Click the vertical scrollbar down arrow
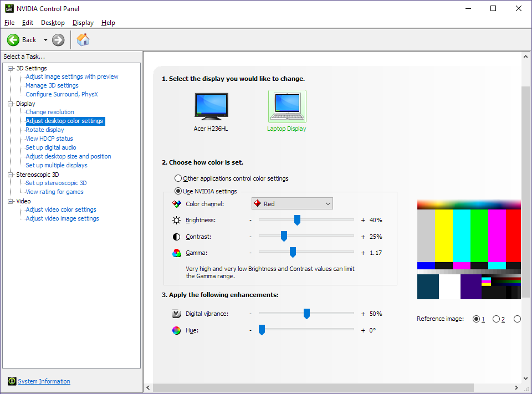Viewport: 532px width, 394px height. coord(525,378)
